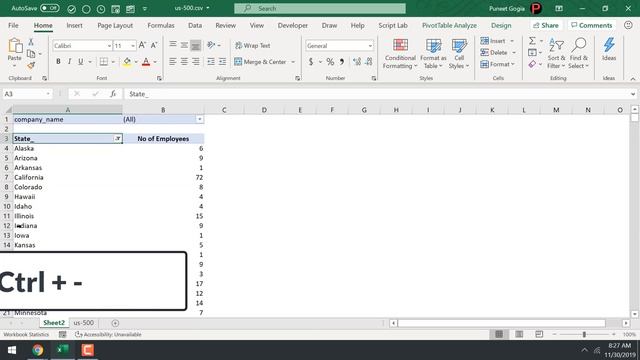
Task: Open the Number Format General dropdown
Action: click(370, 46)
